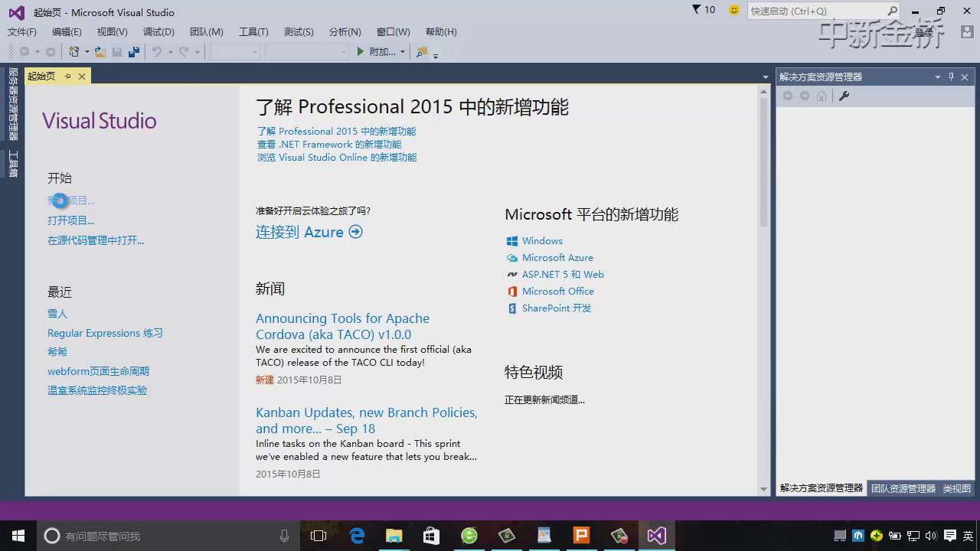
Task: Click the Solution Explorer Home icon
Action: pyautogui.click(x=822, y=96)
